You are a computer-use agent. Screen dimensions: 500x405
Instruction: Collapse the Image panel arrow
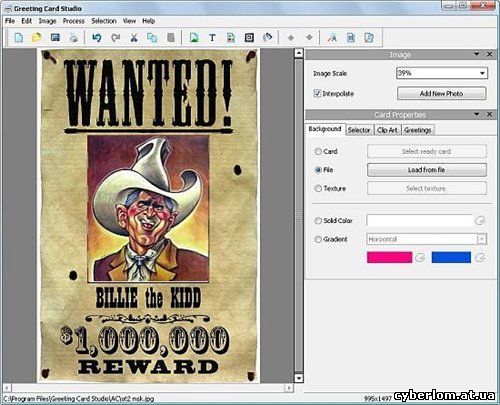pos(476,54)
